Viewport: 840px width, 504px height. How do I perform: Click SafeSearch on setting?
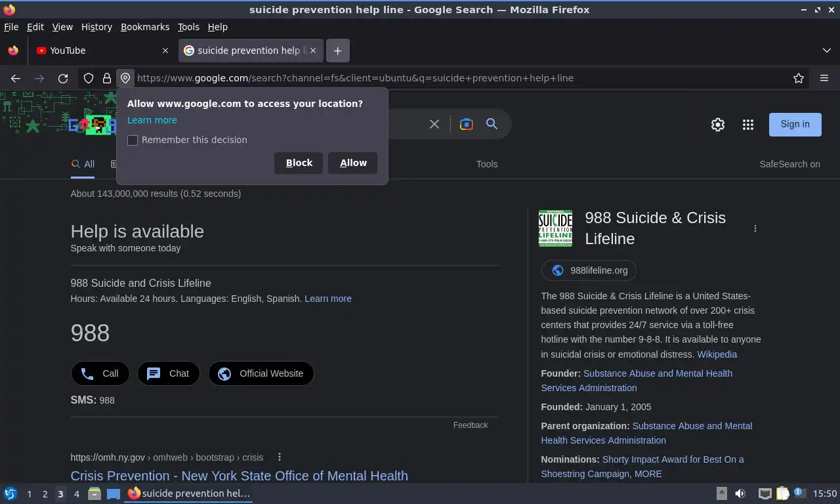pyautogui.click(x=789, y=164)
